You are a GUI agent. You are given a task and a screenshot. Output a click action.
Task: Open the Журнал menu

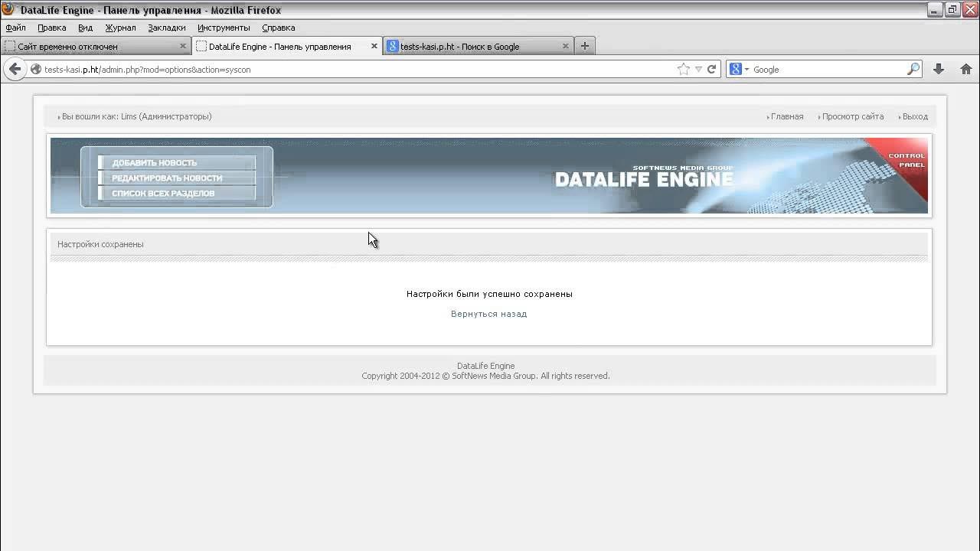pos(120,28)
